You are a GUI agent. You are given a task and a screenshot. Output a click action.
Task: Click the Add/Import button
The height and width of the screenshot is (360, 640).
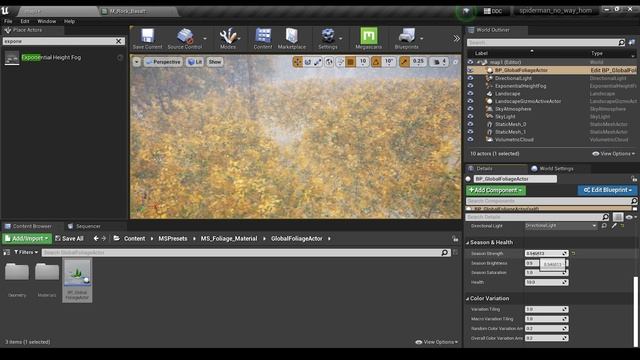point(27,238)
